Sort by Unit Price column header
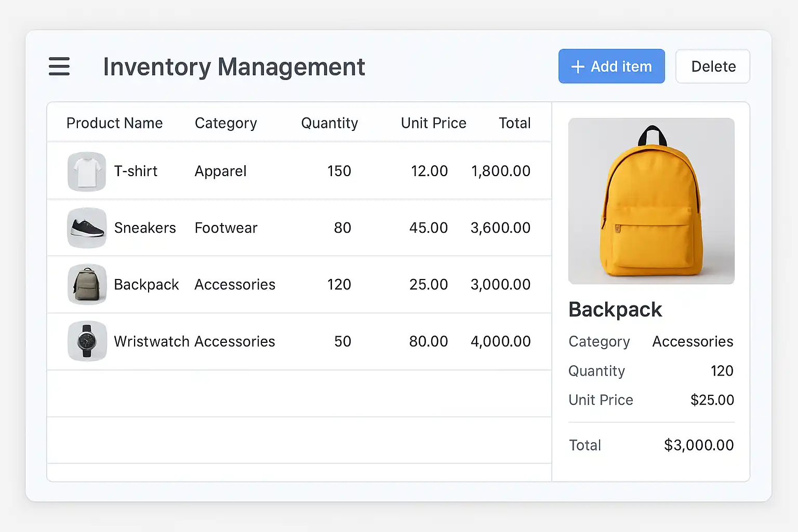The height and width of the screenshot is (532, 798). [x=433, y=123]
